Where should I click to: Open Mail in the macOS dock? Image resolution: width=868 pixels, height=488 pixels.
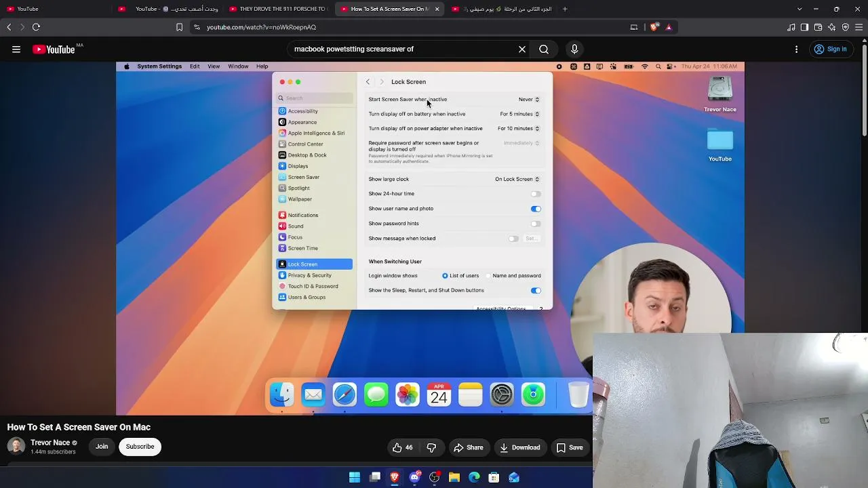click(x=313, y=394)
